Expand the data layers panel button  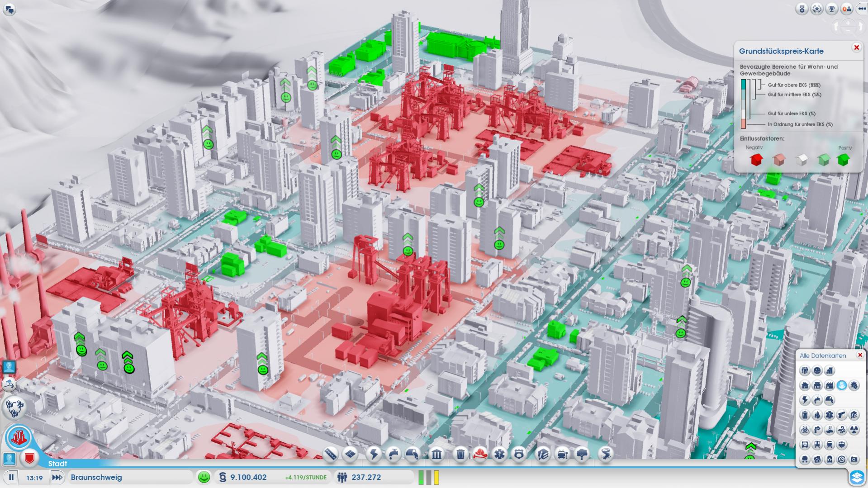click(x=857, y=477)
